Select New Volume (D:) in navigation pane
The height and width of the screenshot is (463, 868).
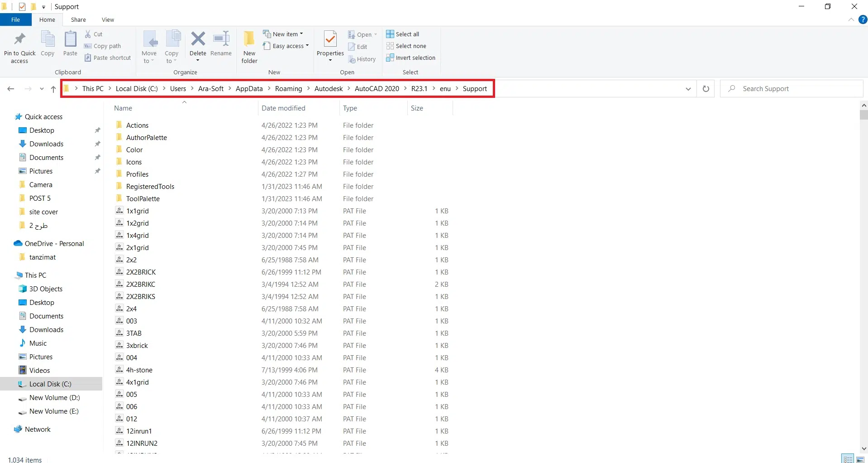(x=54, y=398)
